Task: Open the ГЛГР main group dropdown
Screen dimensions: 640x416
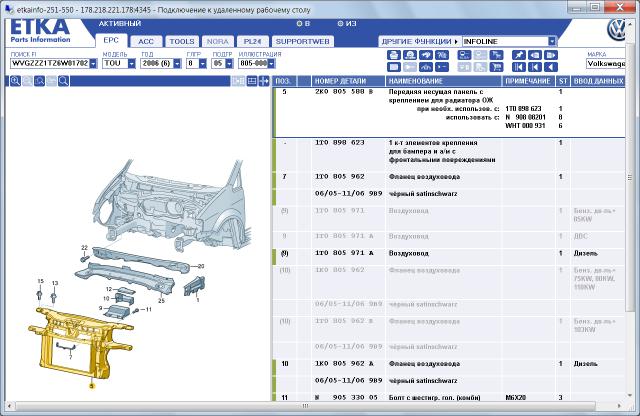Action: [203, 63]
